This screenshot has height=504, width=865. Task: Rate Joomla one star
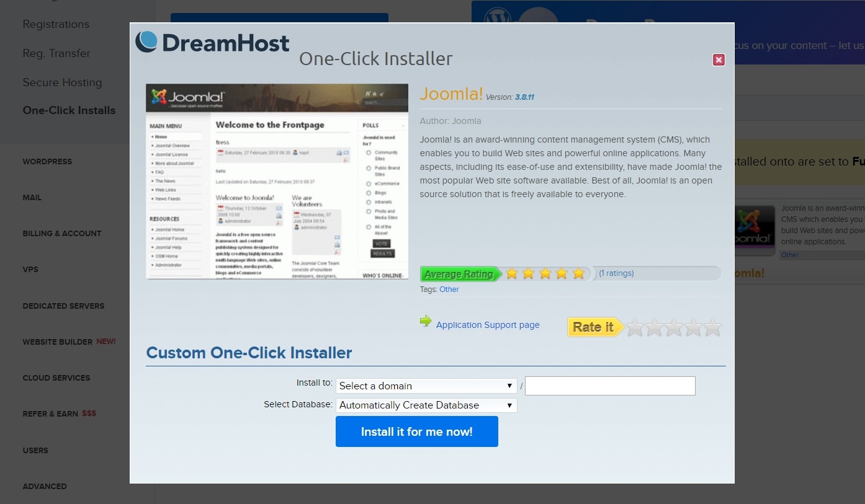pos(634,327)
